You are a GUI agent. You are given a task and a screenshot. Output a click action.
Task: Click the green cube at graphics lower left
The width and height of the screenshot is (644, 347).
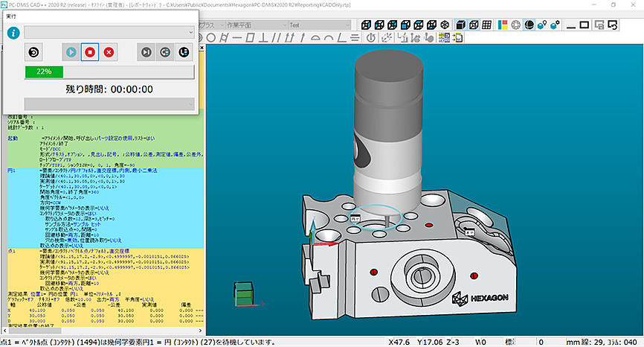tap(244, 293)
